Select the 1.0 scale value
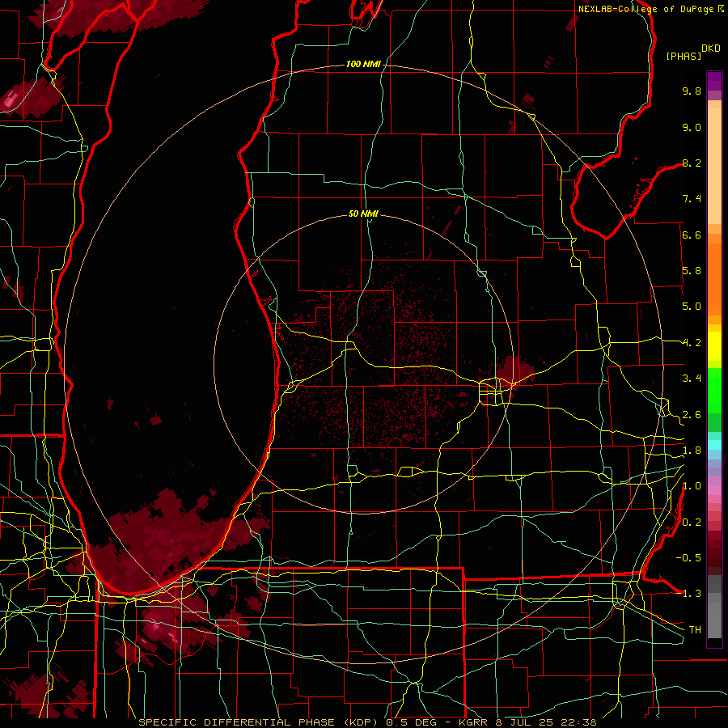Viewport: 728px width, 728px height. [x=692, y=486]
